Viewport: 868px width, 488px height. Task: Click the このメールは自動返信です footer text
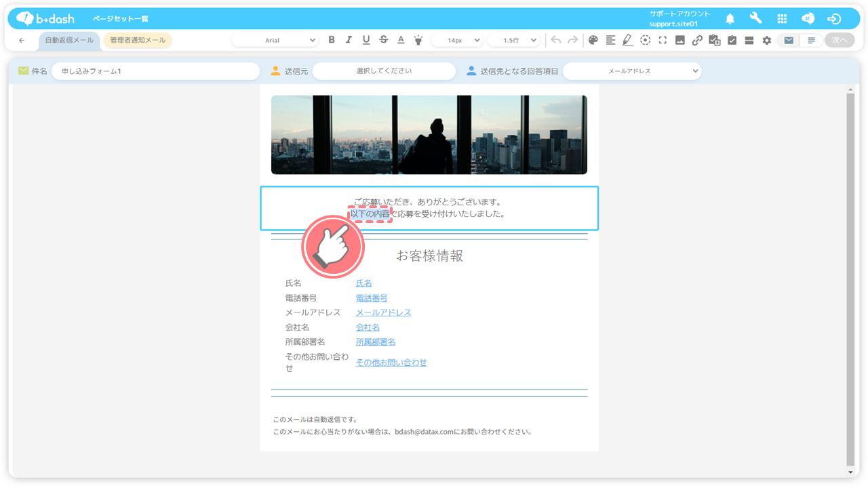[x=315, y=420]
